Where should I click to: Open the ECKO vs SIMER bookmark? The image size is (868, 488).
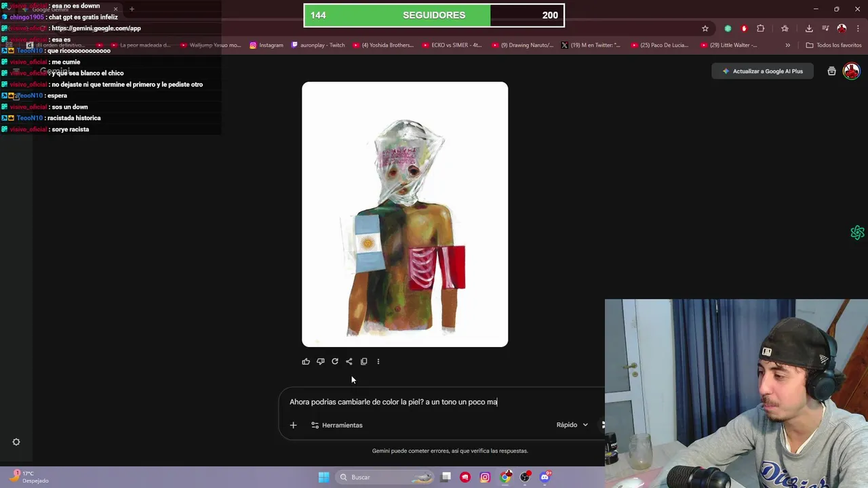point(452,45)
